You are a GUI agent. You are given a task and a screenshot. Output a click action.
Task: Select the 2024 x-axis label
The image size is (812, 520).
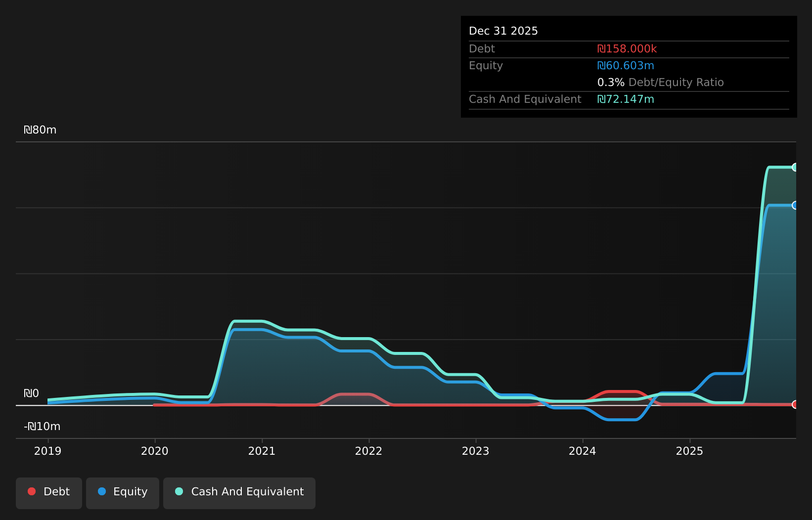583,451
